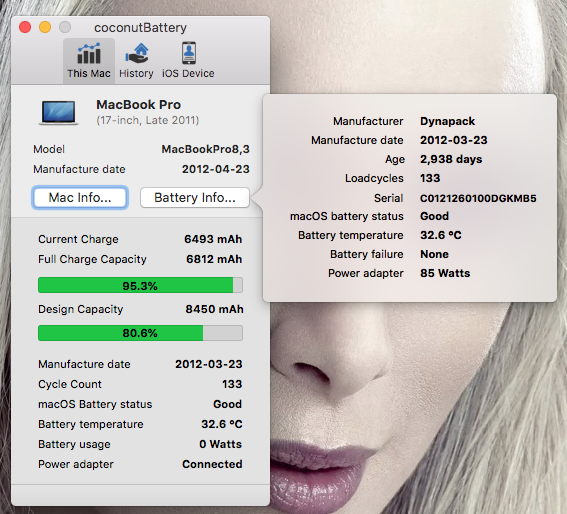Select the (17-inch, Late 2011) subtitle
Viewport: 567px width, 514px height.
[148, 120]
